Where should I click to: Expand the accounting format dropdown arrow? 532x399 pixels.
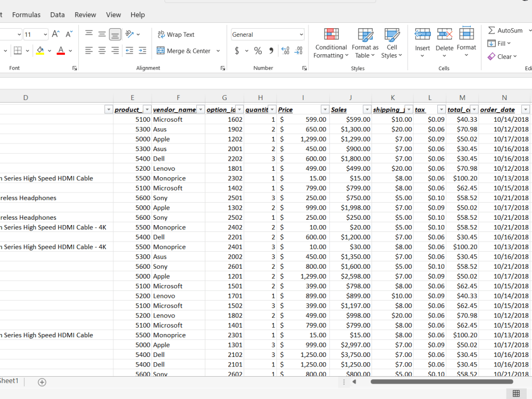[247, 51]
